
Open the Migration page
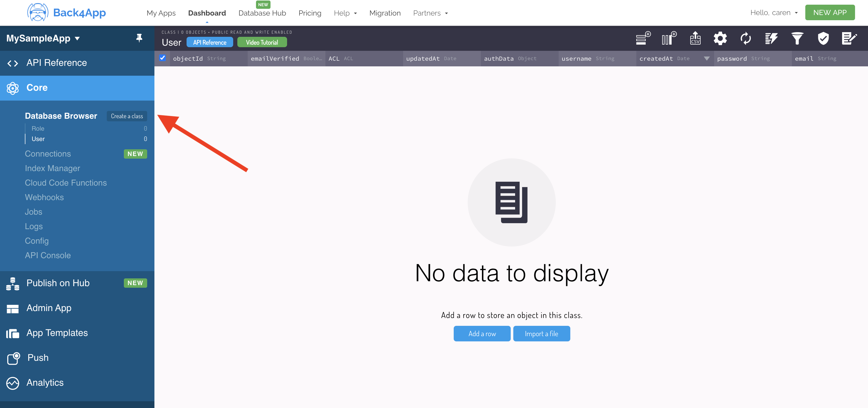(x=385, y=13)
